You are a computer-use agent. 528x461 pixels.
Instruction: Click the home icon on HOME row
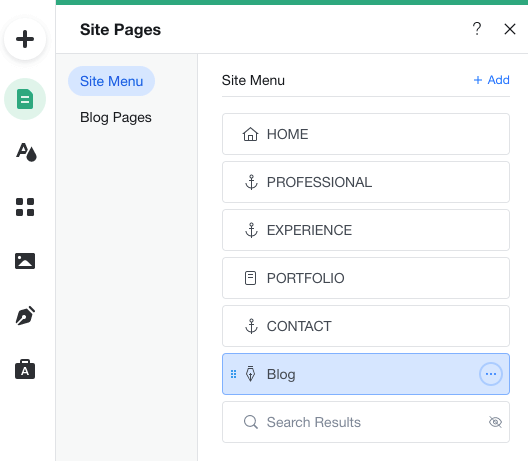coord(250,134)
